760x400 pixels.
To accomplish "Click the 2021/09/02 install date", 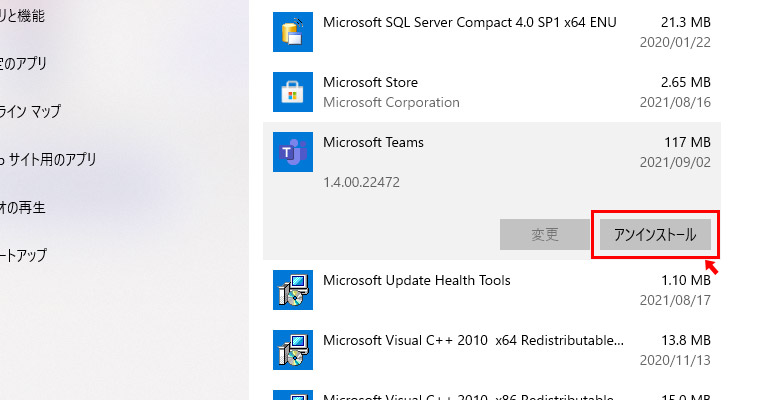I will pyautogui.click(x=675, y=162).
